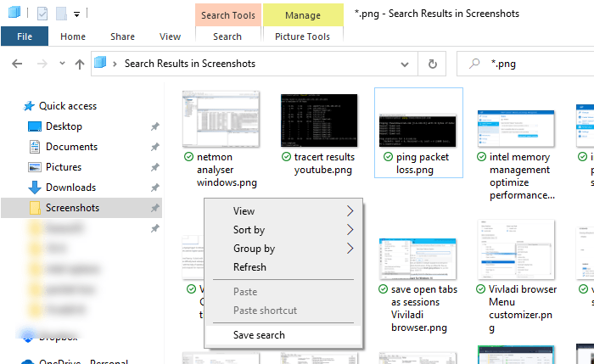This screenshot has height=364, width=594.
Task: Expand the View submenu in context menu
Action: [283, 211]
